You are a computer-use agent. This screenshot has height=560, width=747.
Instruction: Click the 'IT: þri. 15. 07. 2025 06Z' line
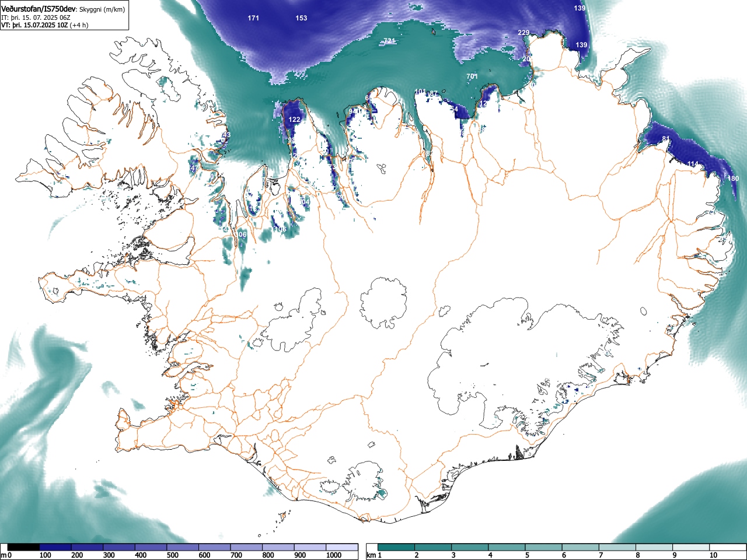(36, 17)
